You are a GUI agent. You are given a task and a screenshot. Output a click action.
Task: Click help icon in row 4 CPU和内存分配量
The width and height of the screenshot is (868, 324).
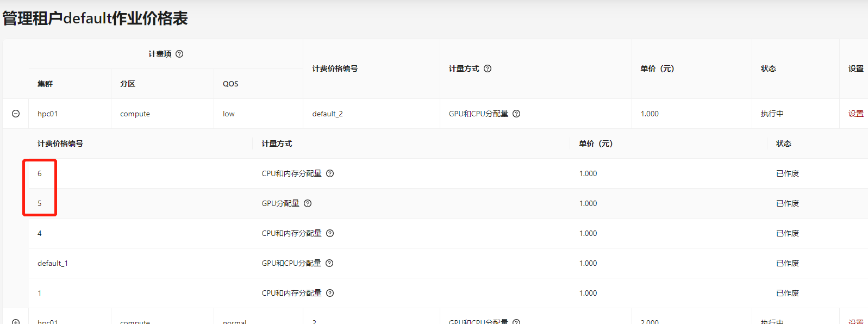point(330,233)
